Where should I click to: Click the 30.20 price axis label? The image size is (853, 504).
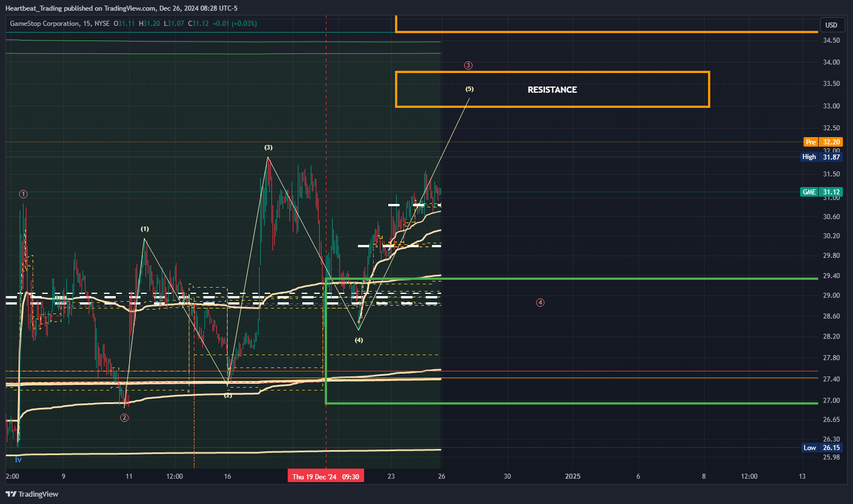click(832, 236)
